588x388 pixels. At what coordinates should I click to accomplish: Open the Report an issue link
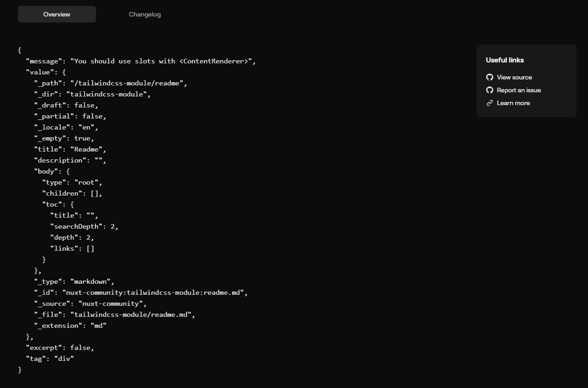(x=519, y=90)
